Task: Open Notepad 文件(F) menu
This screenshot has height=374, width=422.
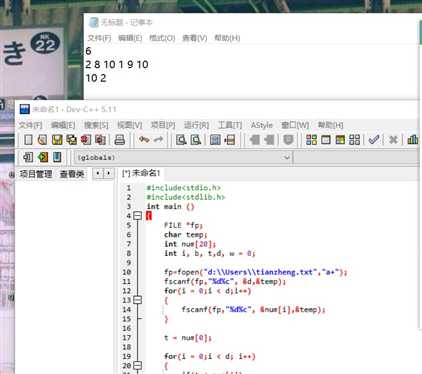Action: tap(99, 38)
